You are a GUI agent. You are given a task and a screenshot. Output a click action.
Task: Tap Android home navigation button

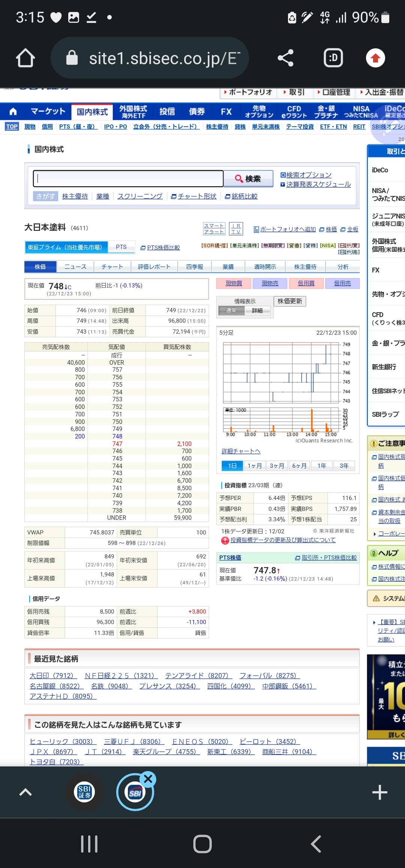[x=202, y=844]
